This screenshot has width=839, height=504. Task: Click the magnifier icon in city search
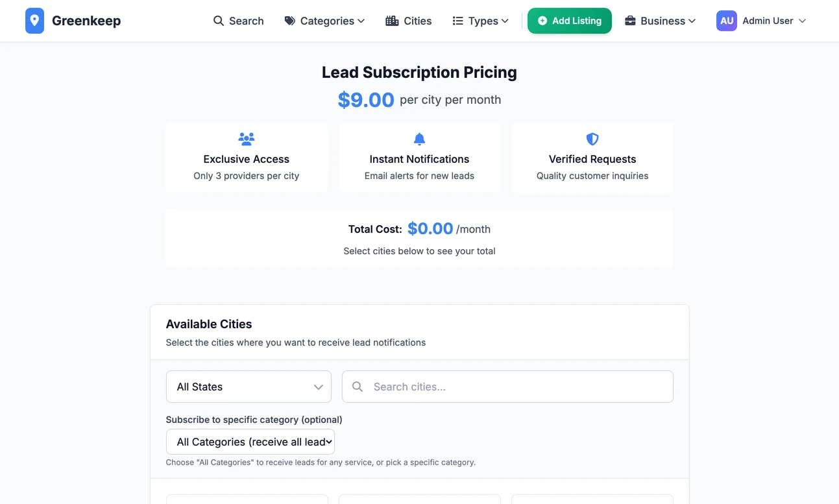pos(358,387)
